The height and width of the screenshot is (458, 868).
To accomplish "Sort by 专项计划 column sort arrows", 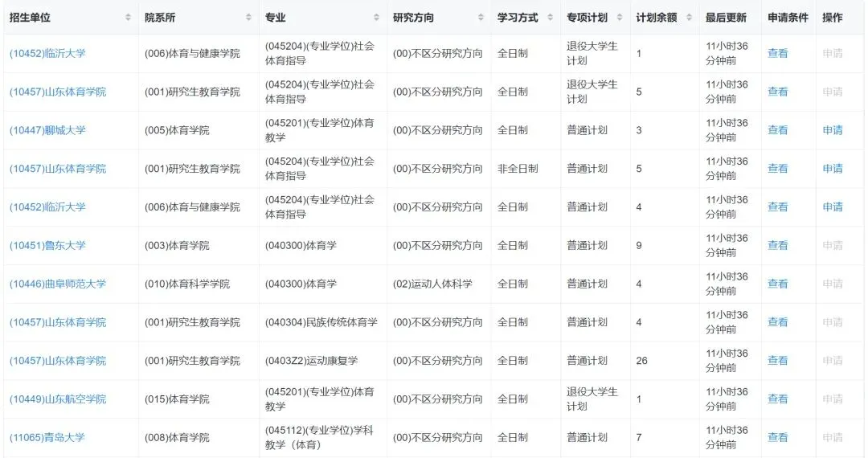I will click(620, 17).
